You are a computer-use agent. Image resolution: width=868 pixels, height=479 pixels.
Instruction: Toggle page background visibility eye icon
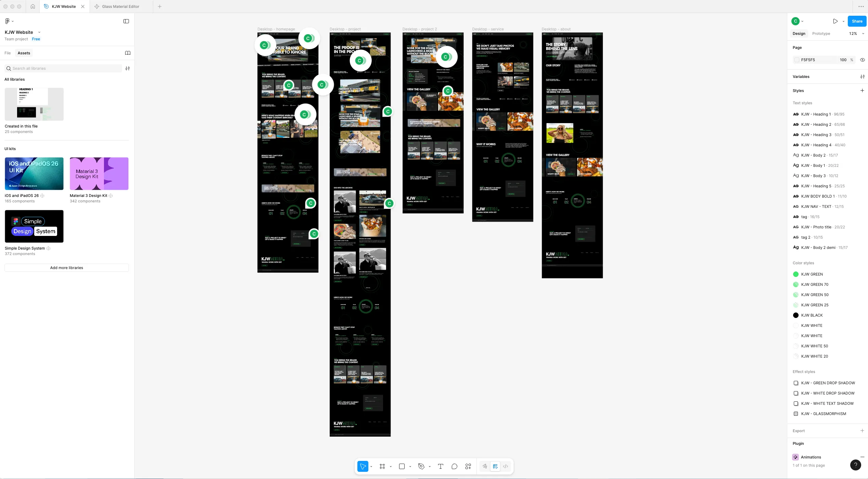click(x=862, y=60)
